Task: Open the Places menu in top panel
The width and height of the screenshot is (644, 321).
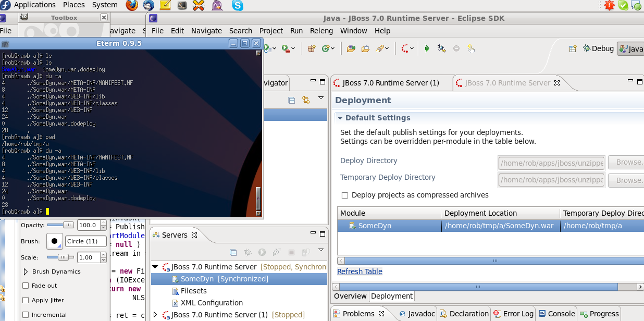Action: (74, 5)
